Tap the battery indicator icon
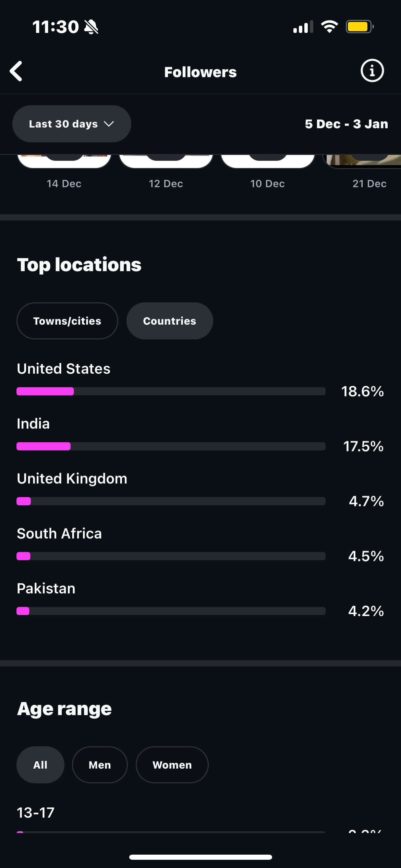This screenshot has width=401, height=868. 360,27
